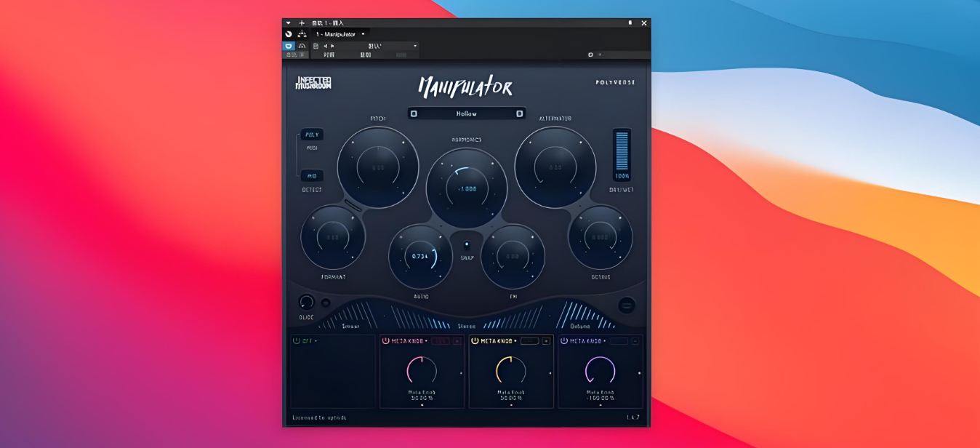Click the pink Meta Knob dial
980x448 pixels.
tap(421, 370)
